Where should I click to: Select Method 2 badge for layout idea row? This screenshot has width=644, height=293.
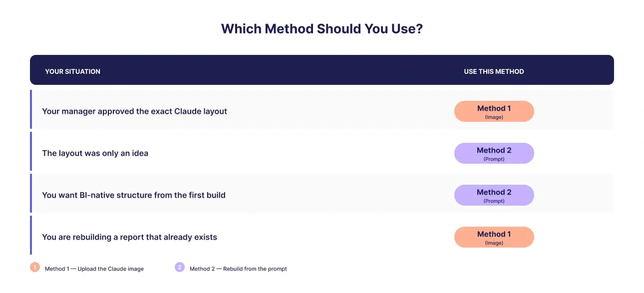pos(494,153)
